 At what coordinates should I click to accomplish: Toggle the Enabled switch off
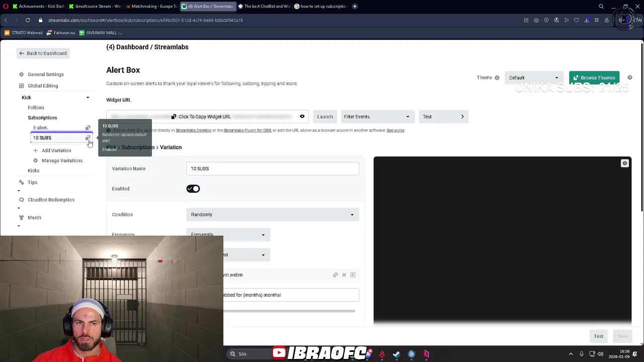tap(193, 189)
